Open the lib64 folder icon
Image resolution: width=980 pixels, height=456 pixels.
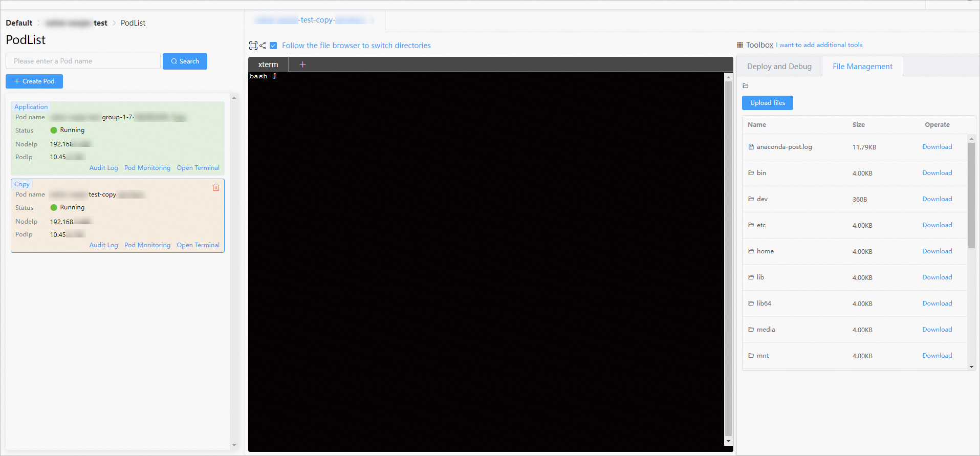click(751, 303)
